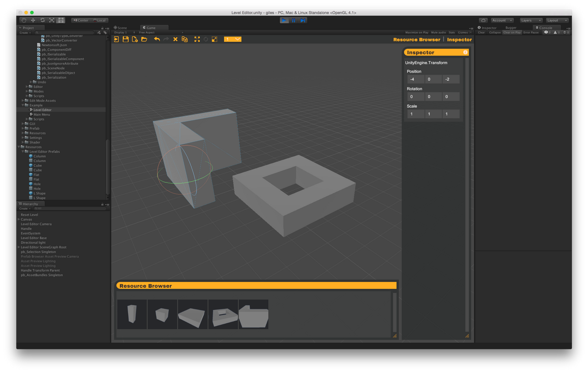This screenshot has width=588, height=372.
Task: Select the Rect transform tool
Action: click(60, 20)
